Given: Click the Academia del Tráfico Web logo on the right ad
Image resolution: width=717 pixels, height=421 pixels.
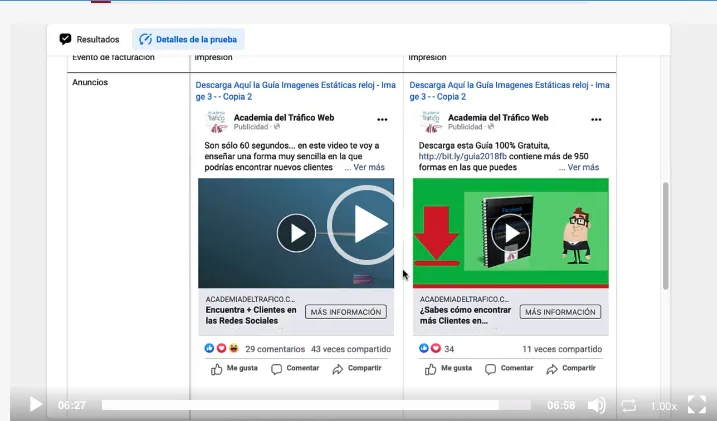Looking at the screenshot, I should [430, 122].
